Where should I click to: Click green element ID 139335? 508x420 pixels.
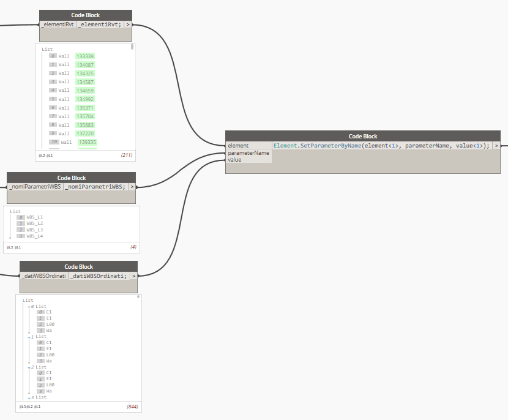tap(88, 142)
